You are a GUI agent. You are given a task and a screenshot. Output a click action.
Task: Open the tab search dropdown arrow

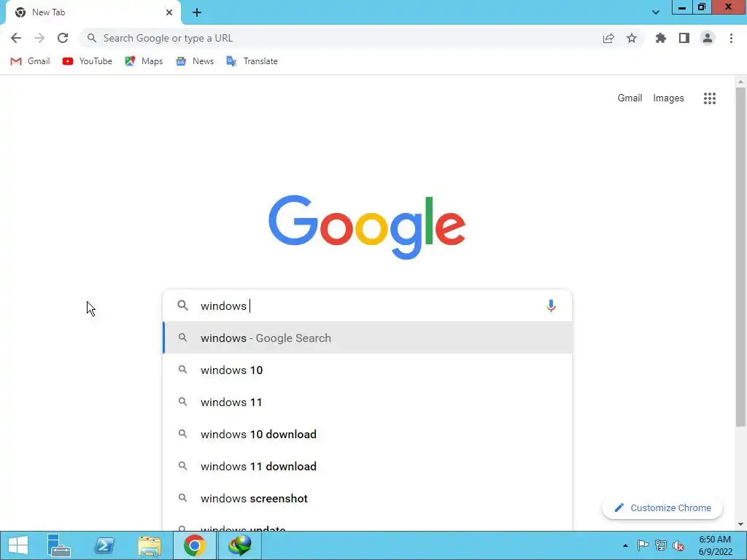(x=656, y=12)
